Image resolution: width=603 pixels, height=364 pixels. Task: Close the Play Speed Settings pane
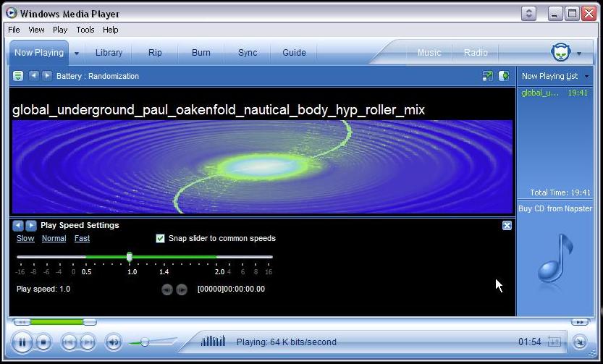(x=507, y=226)
